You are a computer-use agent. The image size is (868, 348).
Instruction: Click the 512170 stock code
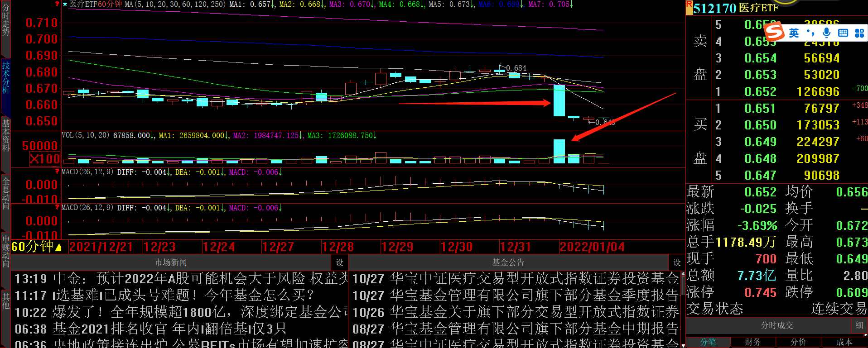pyautogui.click(x=715, y=8)
